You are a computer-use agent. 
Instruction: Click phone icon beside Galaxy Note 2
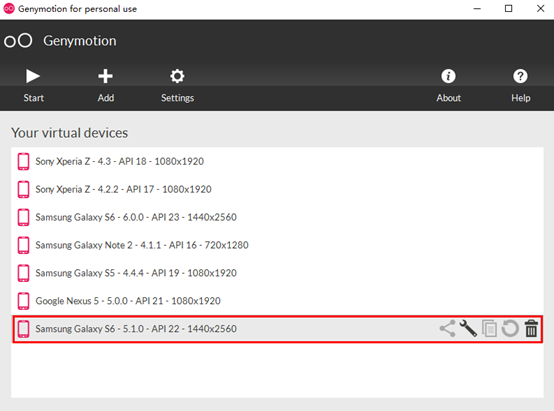click(24, 245)
